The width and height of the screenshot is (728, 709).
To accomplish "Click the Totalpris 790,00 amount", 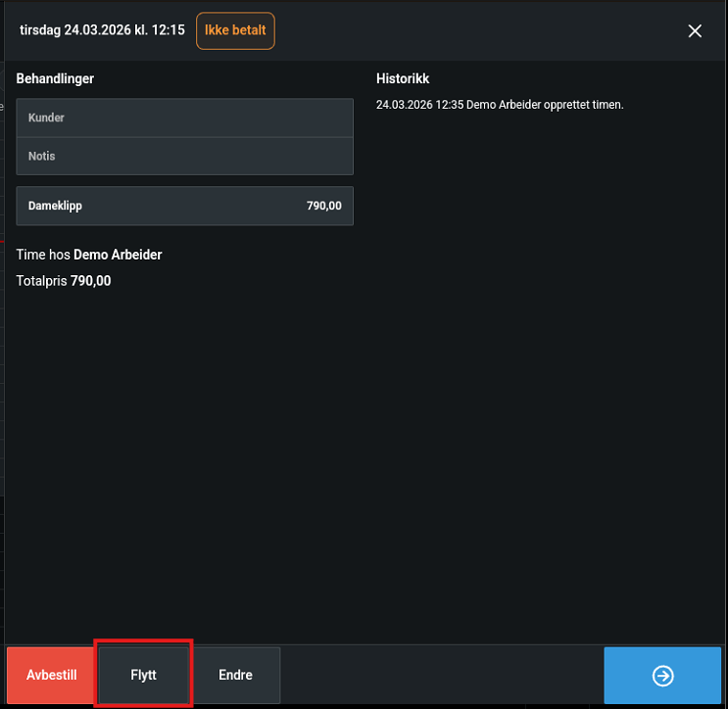I will pyautogui.click(x=91, y=282).
